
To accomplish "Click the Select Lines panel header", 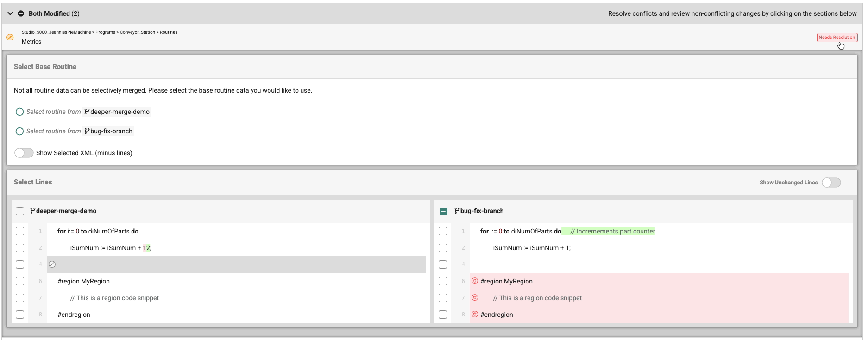I will pos(33,182).
